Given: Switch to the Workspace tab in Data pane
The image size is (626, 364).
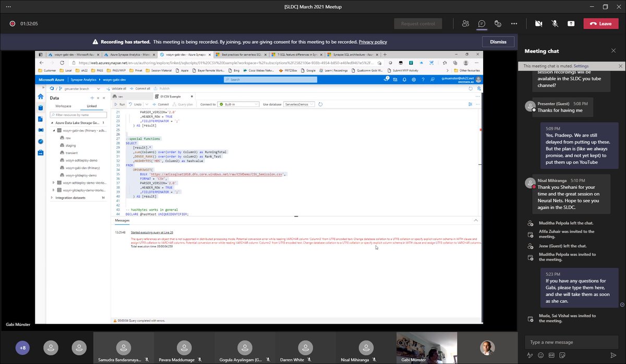Looking at the screenshot, I should pos(63,106).
